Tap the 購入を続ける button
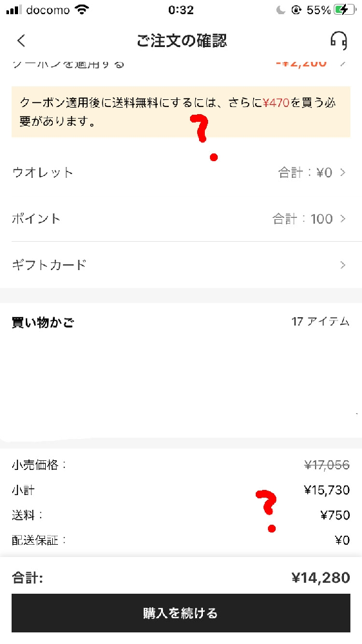This screenshot has height=644, width=362. pos(181,613)
